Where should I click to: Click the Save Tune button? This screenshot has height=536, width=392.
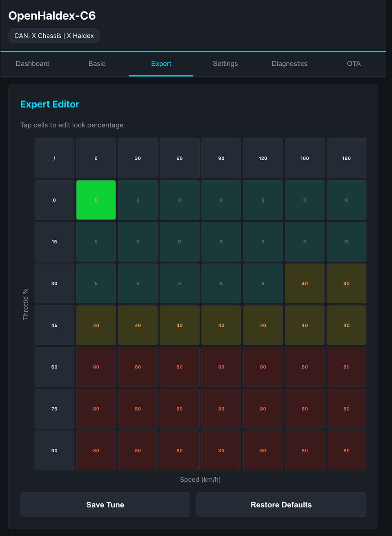tap(105, 505)
